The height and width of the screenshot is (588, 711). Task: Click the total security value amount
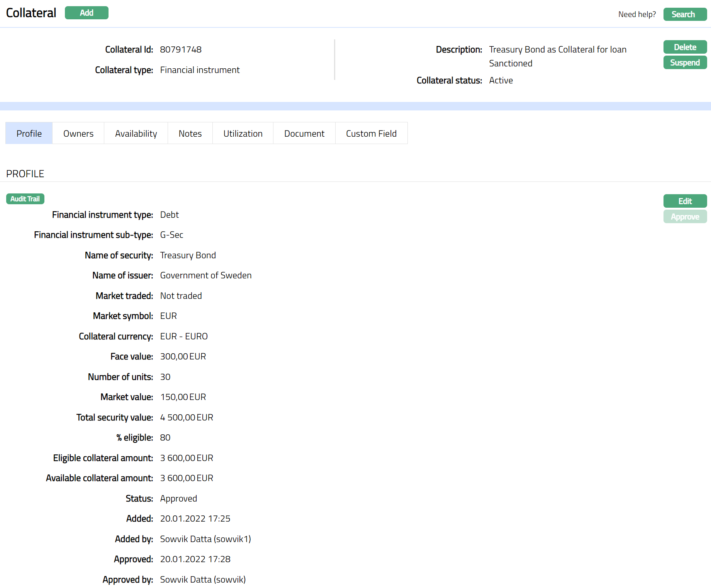(x=187, y=418)
